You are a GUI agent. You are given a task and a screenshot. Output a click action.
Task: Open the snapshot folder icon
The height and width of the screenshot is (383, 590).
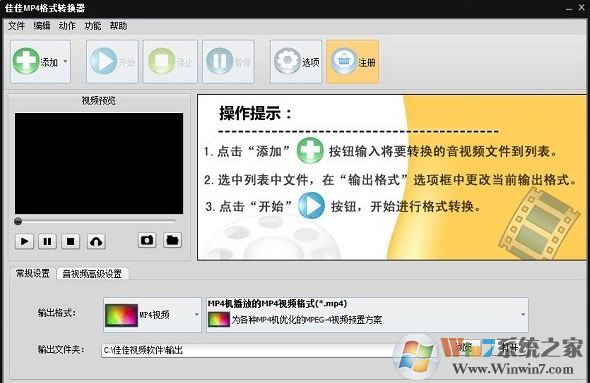tap(172, 240)
